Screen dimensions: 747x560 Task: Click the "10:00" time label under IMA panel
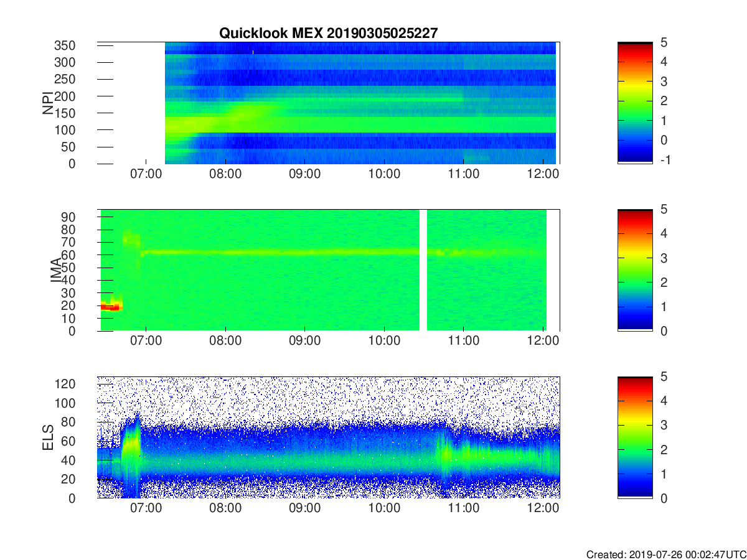384,341
